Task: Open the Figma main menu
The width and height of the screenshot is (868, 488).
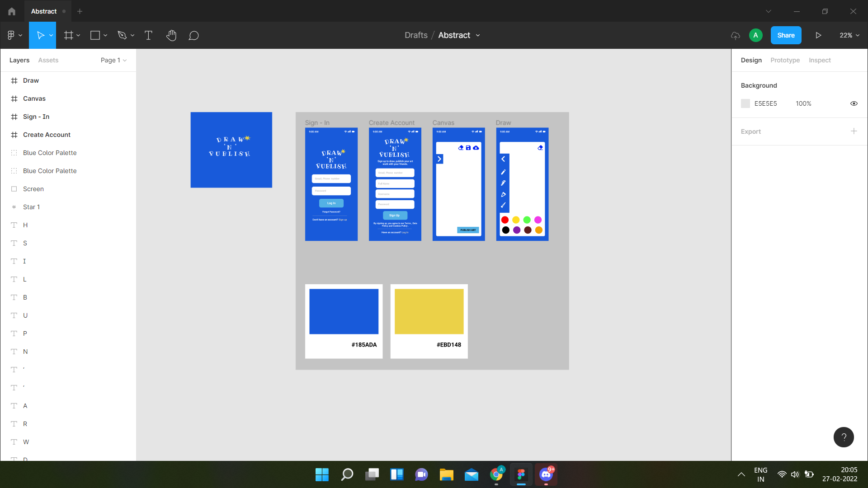Action: coord(14,35)
